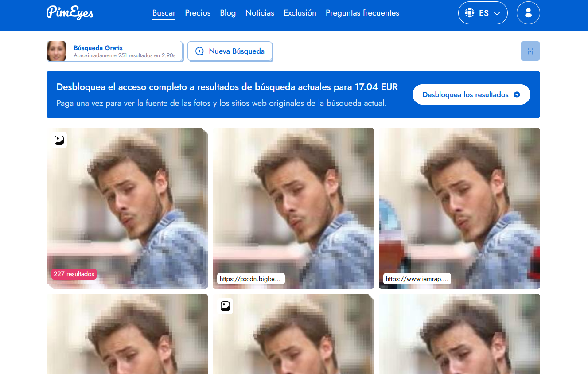
Task: Open Preguntas frecuentes
Action: point(362,13)
